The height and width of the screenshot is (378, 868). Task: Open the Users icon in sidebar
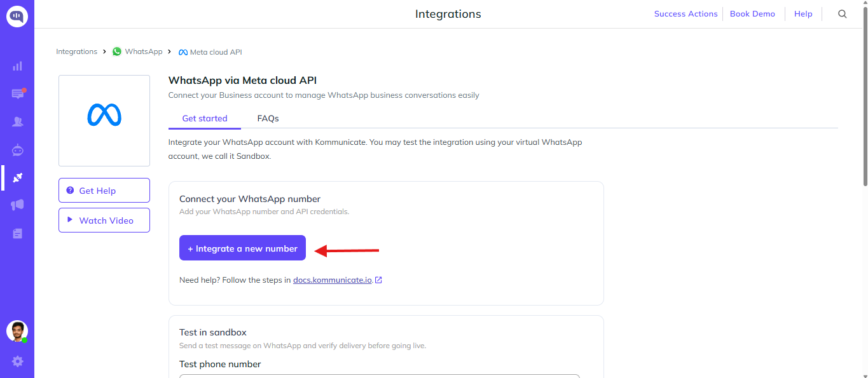coord(18,121)
